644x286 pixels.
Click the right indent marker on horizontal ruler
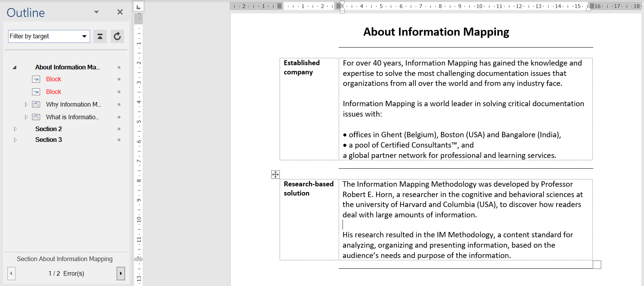588,8
